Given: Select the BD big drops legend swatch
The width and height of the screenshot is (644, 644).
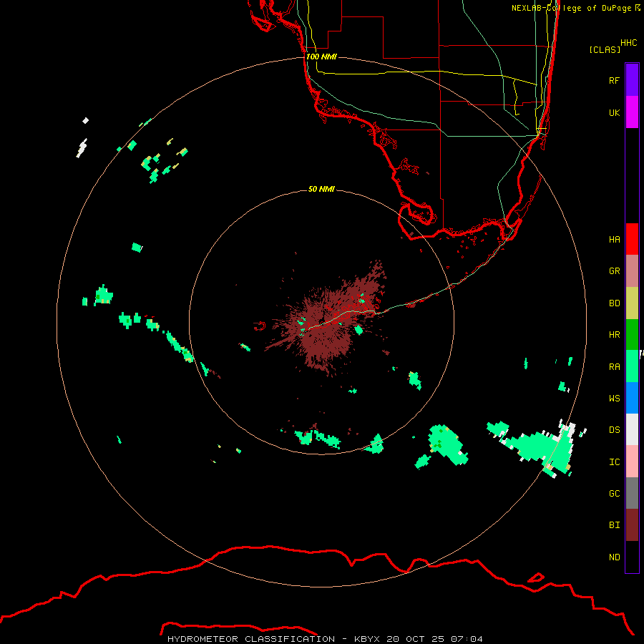Looking at the screenshot, I should (x=632, y=303).
